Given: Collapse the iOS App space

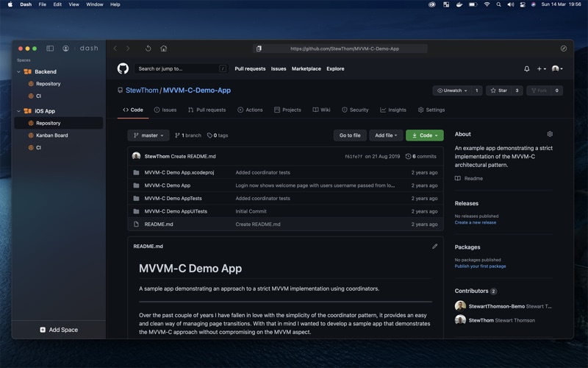Looking at the screenshot, I should [19, 111].
